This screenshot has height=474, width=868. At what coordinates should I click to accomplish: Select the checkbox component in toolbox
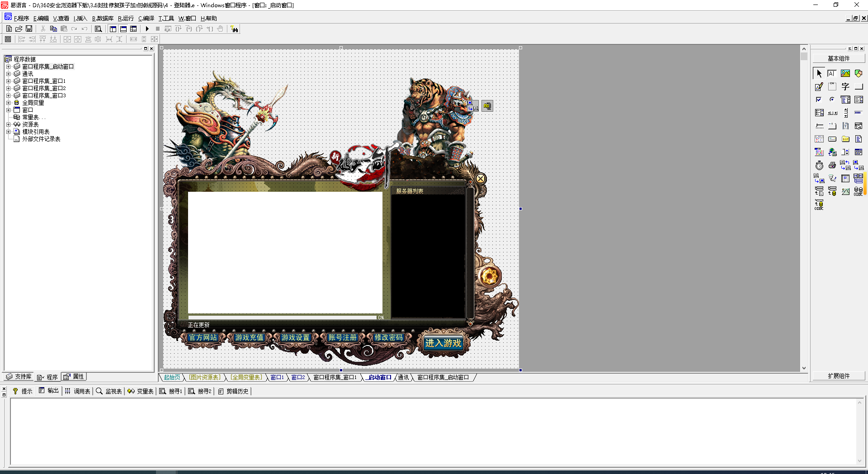(819, 100)
